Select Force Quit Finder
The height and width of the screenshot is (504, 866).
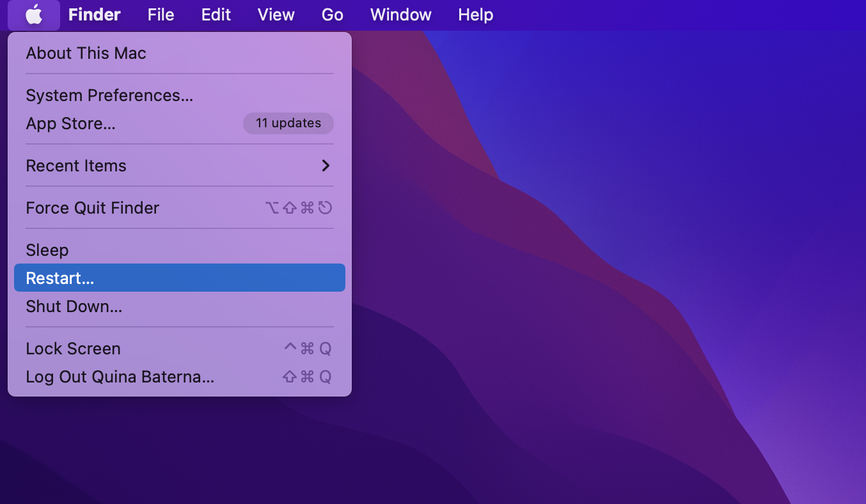click(x=180, y=208)
